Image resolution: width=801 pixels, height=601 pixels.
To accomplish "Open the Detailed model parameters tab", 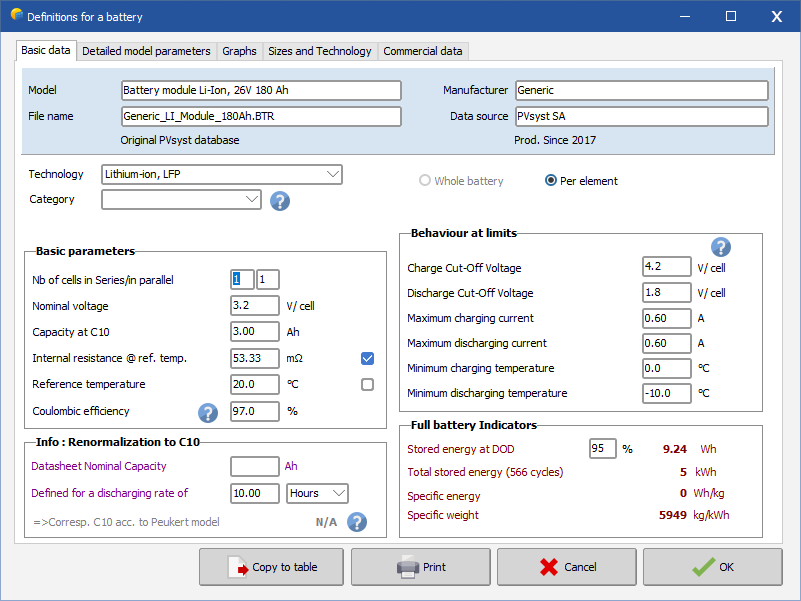I will (146, 51).
